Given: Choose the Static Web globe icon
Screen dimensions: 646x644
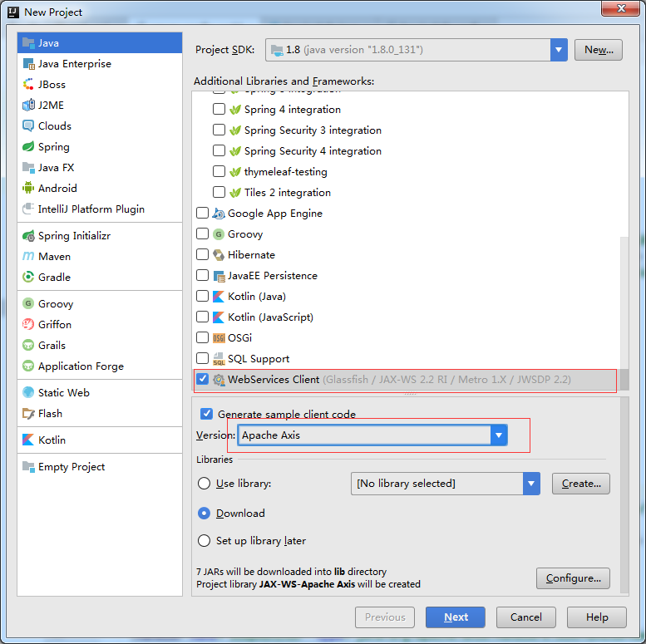Looking at the screenshot, I should coord(28,392).
